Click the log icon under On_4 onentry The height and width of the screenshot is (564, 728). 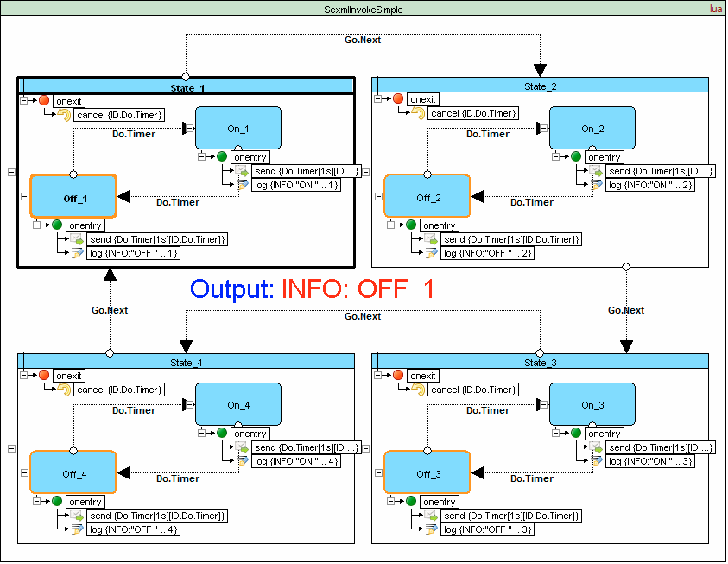pyautogui.click(x=243, y=461)
